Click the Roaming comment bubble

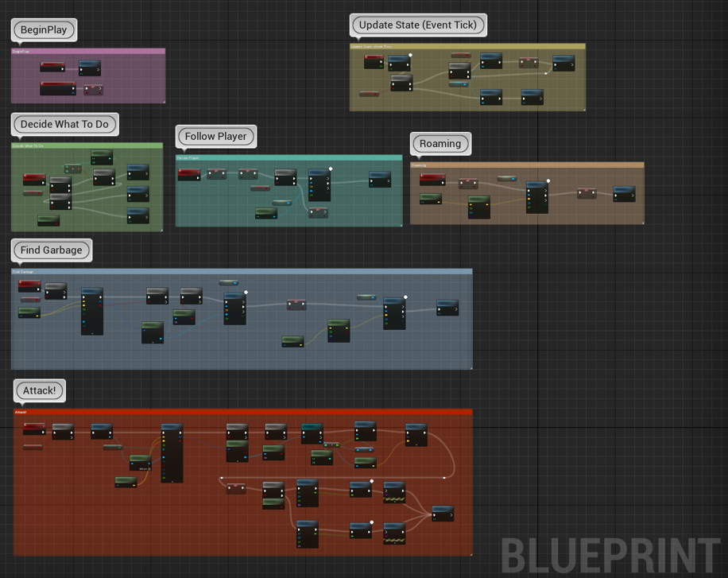pos(440,144)
